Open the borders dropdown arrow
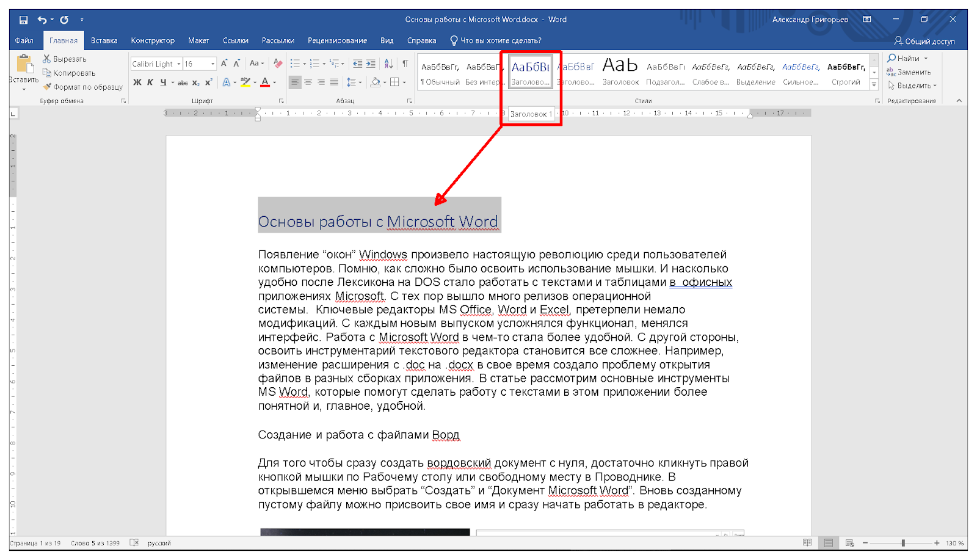Viewport: 977px width, 560px height. click(x=404, y=82)
